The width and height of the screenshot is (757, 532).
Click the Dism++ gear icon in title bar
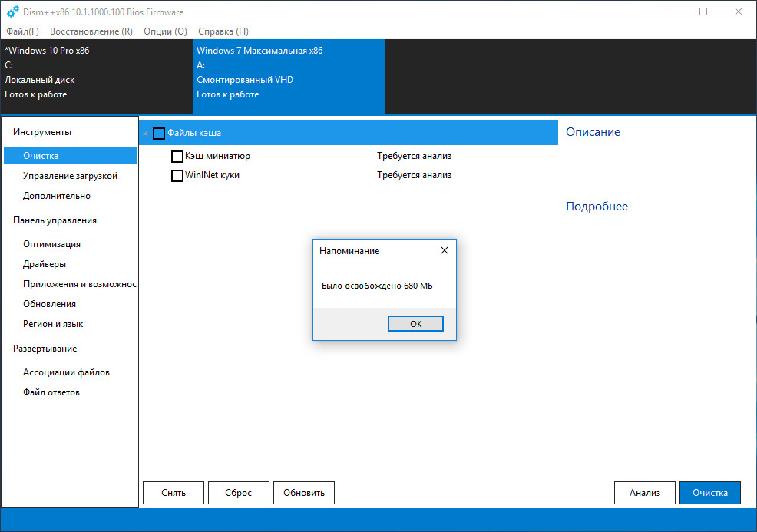[x=12, y=12]
